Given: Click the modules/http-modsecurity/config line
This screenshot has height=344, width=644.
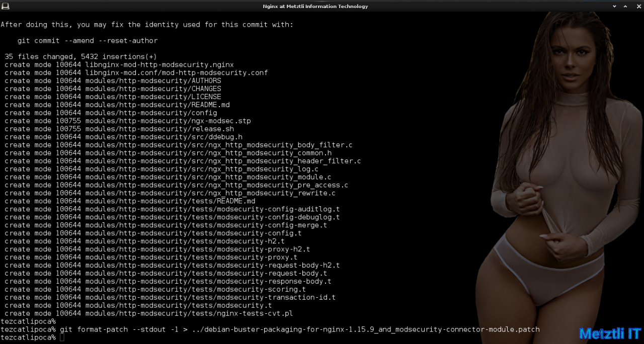Looking at the screenshot, I should click(111, 113).
